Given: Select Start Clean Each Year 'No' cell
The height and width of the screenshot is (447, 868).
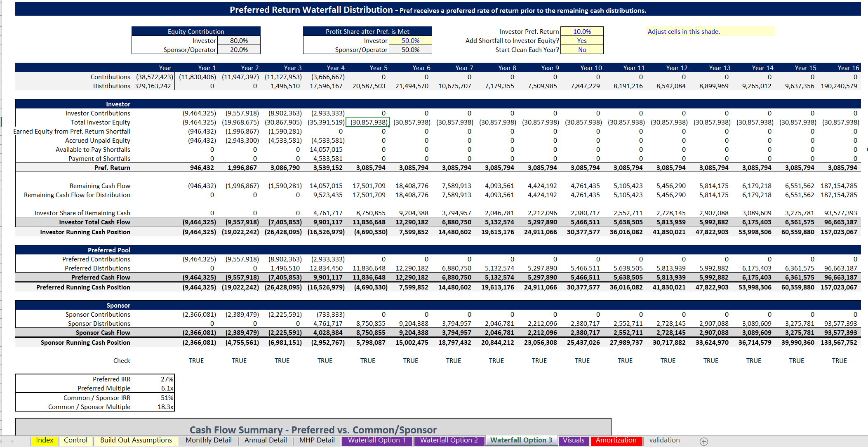Looking at the screenshot, I should click(x=582, y=49).
